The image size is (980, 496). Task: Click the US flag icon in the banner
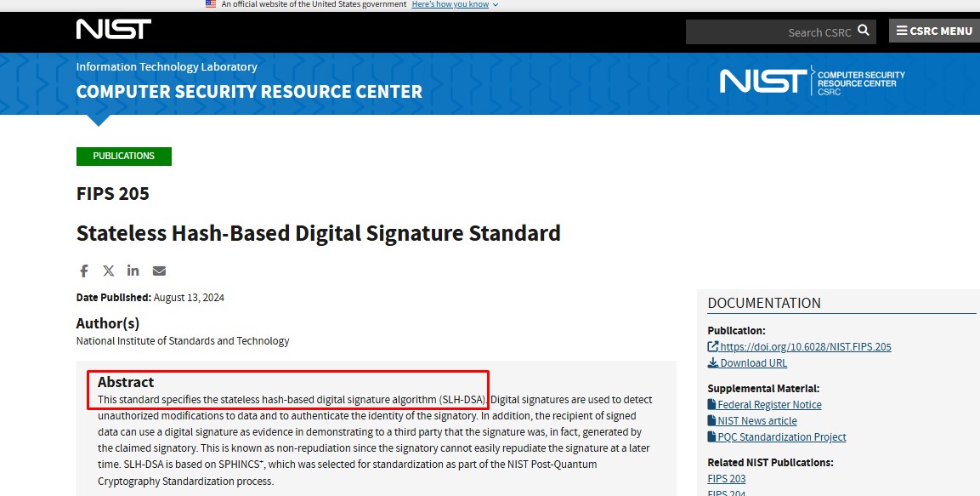click(211, 3)
